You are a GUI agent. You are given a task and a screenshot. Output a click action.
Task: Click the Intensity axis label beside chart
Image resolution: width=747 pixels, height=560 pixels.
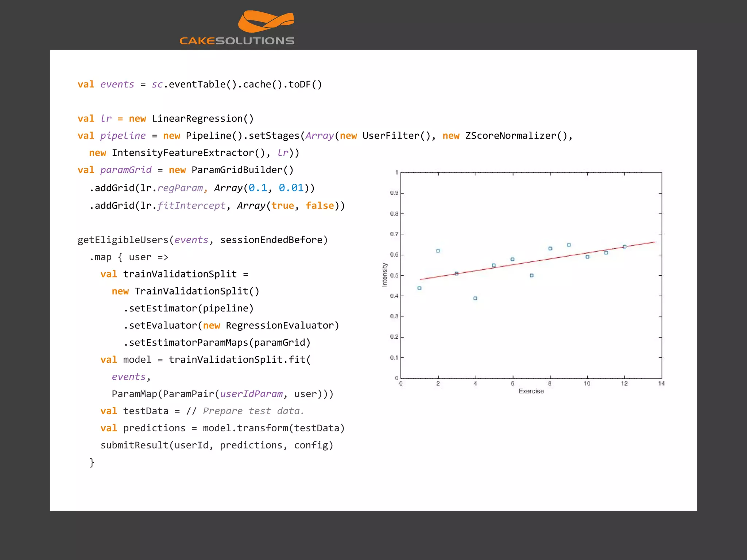click(x=384, y=275)
